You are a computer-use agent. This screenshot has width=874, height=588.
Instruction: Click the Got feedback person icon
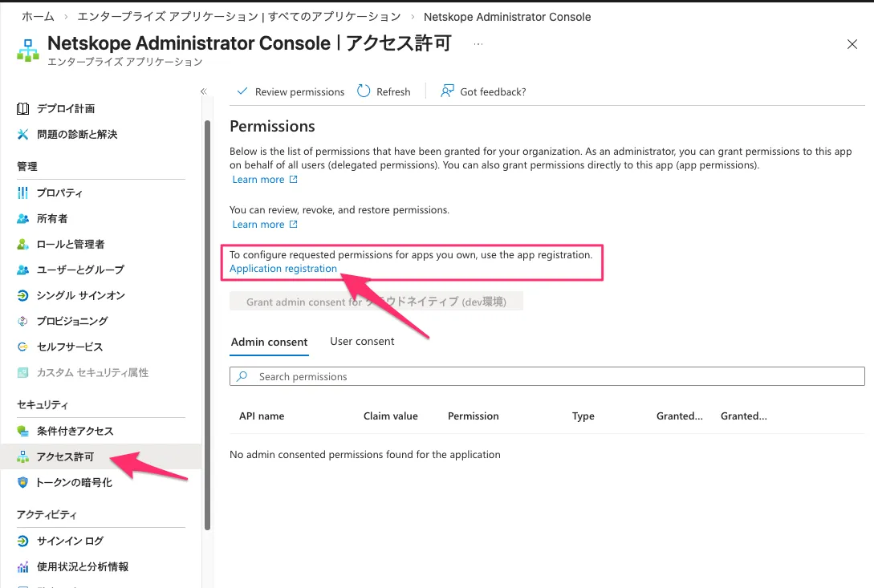447,91
